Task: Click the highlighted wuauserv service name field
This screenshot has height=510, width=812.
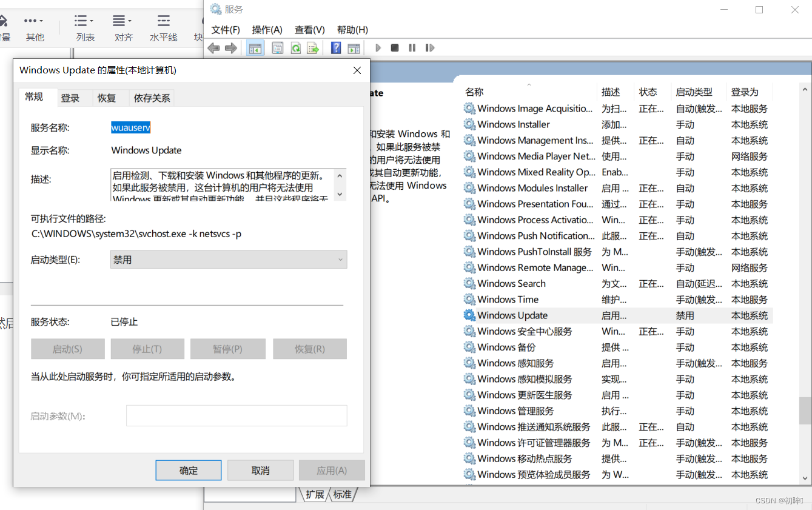Action: [130, 127]
